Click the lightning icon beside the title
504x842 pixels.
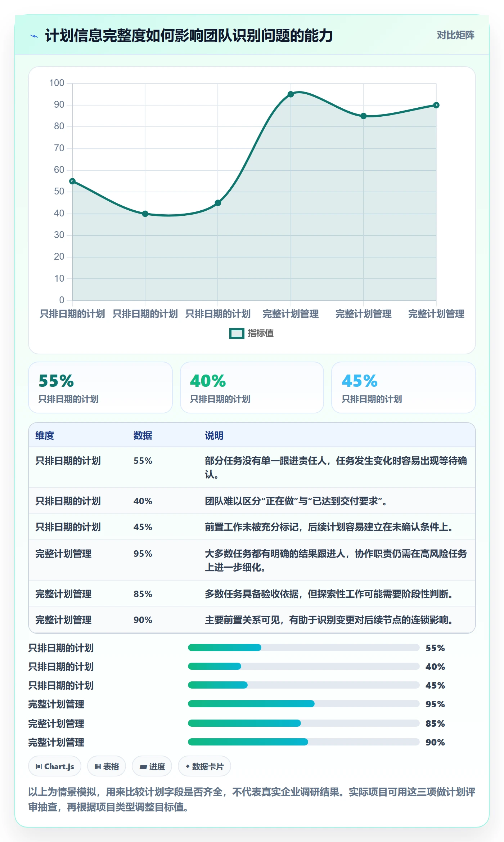(34, 36)
